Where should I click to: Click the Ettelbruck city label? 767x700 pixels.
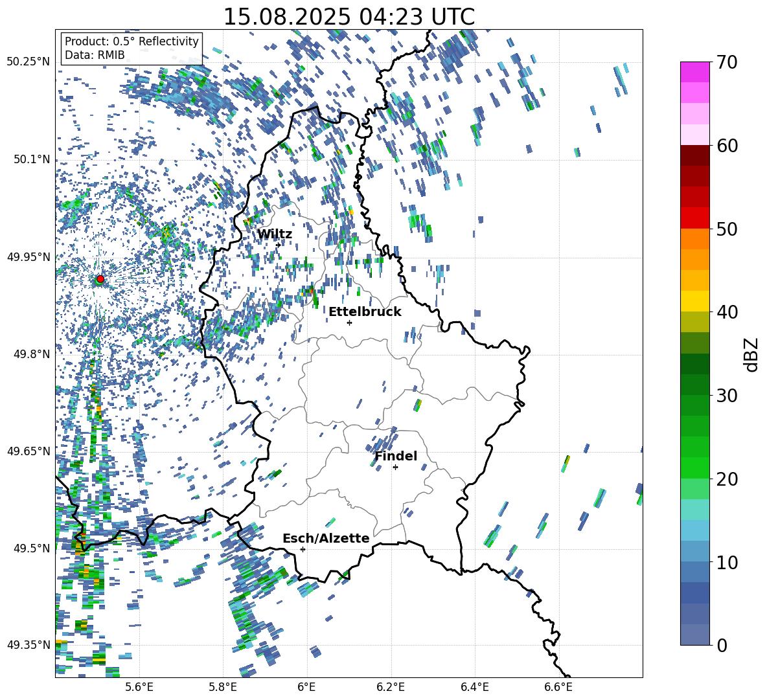[365, 312]
